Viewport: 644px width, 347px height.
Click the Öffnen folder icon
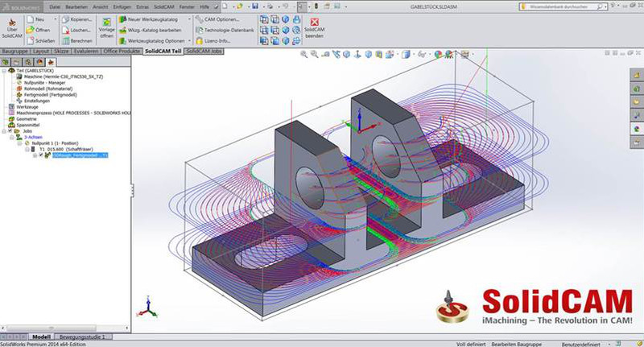point(31,30)
